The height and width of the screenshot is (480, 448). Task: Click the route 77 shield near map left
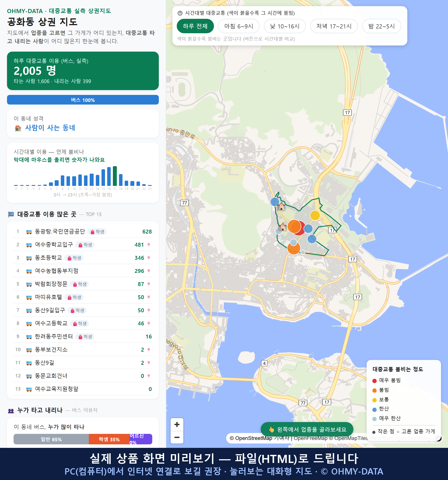point(184,203)
